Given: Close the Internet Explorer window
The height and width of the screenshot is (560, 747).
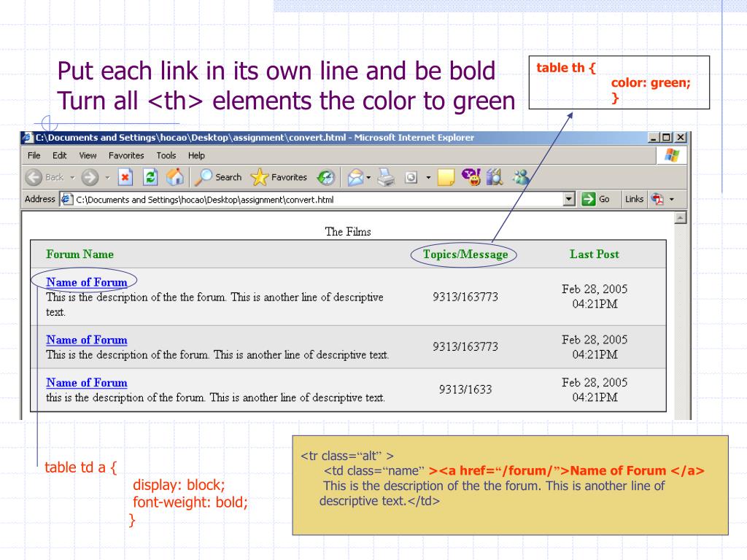Looking at the screenshot, I should [x=681, y=138].
